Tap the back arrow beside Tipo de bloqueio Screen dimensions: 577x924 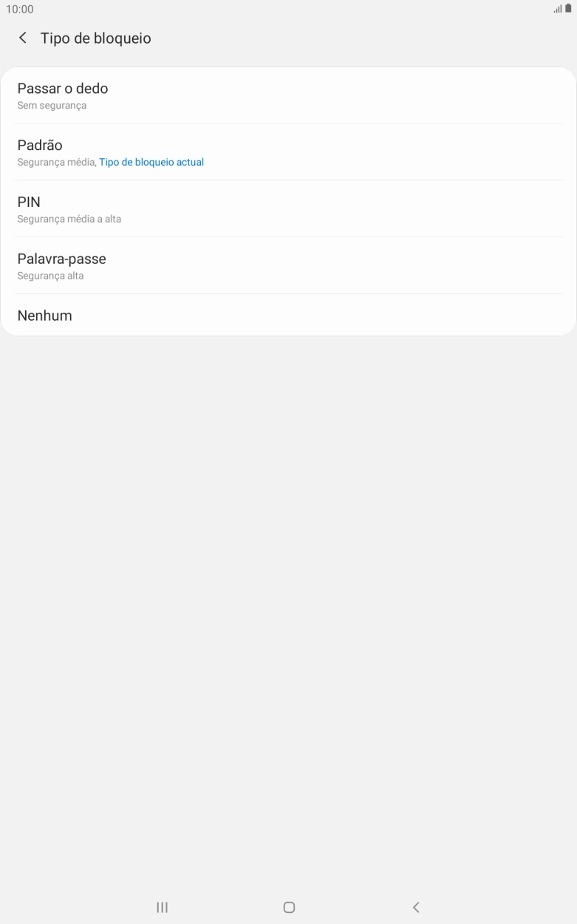tap(23, 38)
